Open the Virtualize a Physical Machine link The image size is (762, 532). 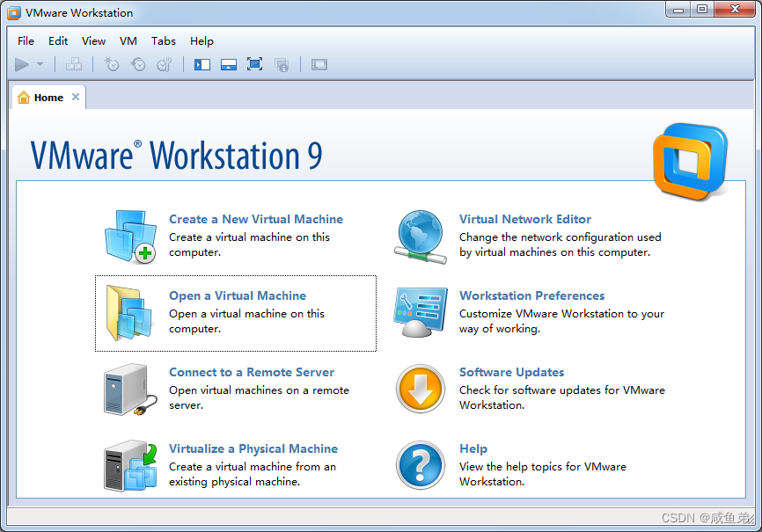click(x=253, y=448)
